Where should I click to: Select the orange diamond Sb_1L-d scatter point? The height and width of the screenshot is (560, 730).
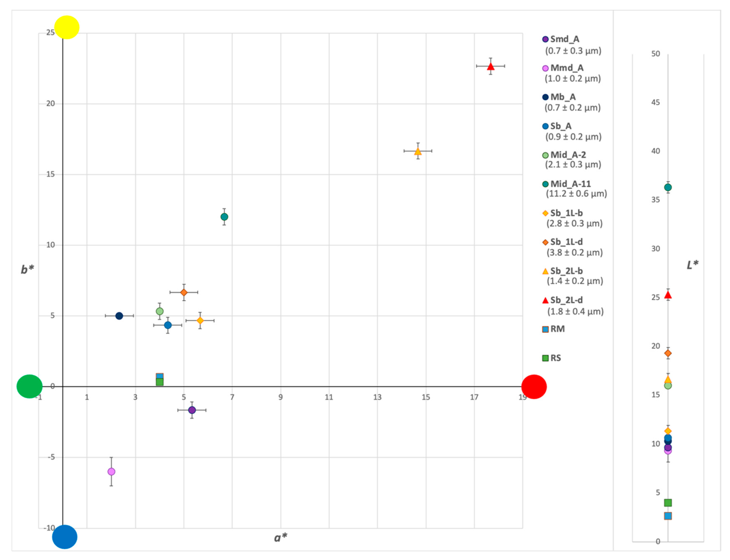click(x=184, y=292)
